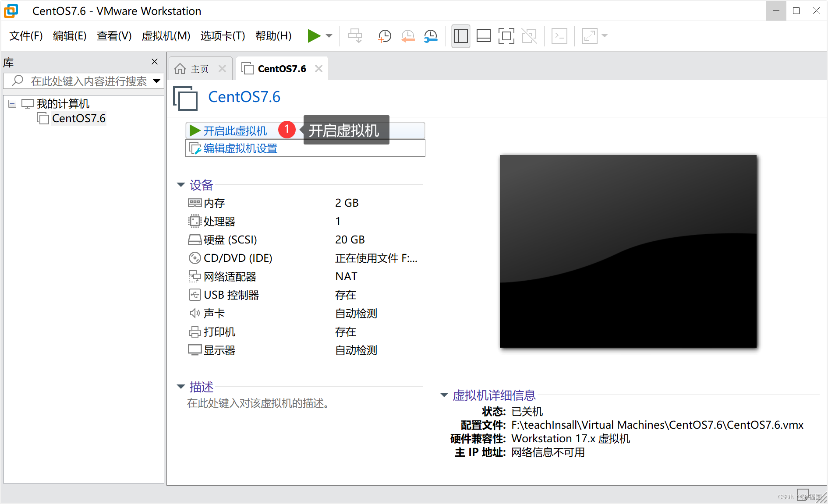
Task: Collapse the 我的计算机 tree node
Action: click(x=12, y=104)
